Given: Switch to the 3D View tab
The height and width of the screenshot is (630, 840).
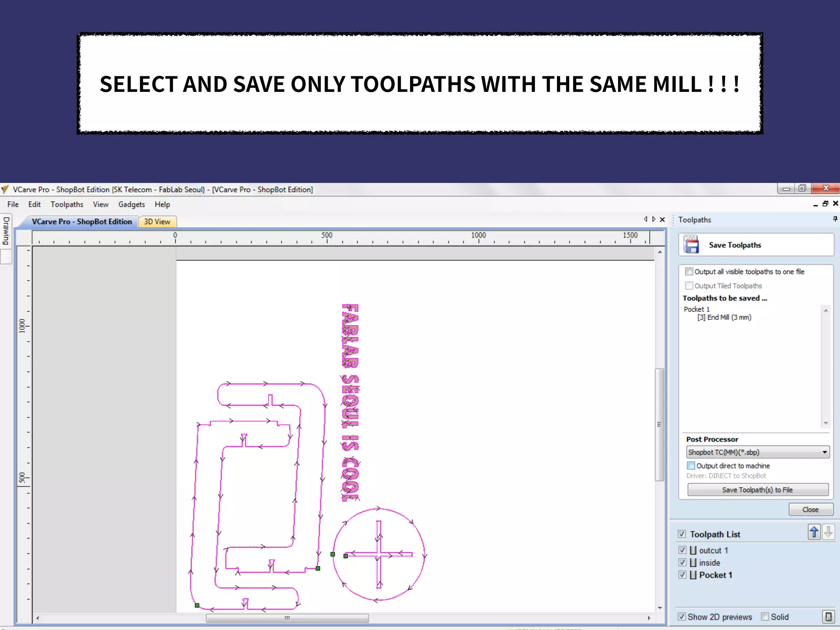Looking at the screenshot, I should (157, 222).
